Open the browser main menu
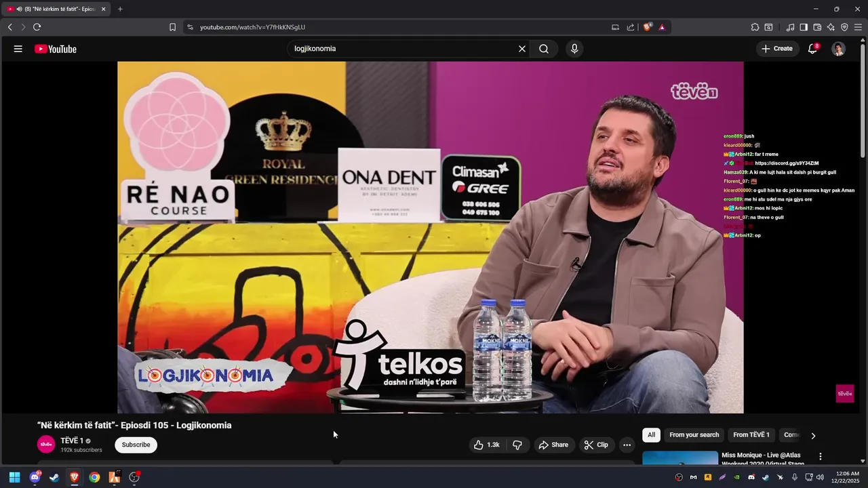Image resolution: width=868 pixels, height=488 pixels. [x=858, y=27]
